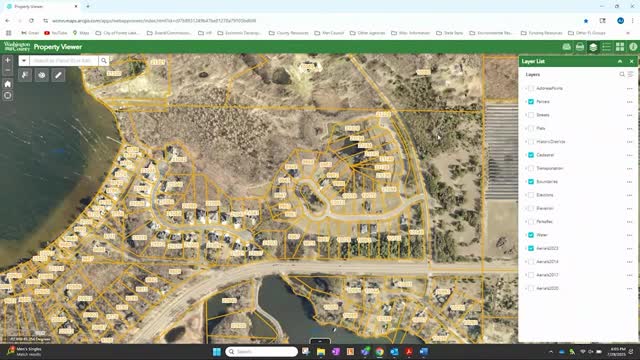
Task: Expand the Elections layer group
Action: (526, 195)
